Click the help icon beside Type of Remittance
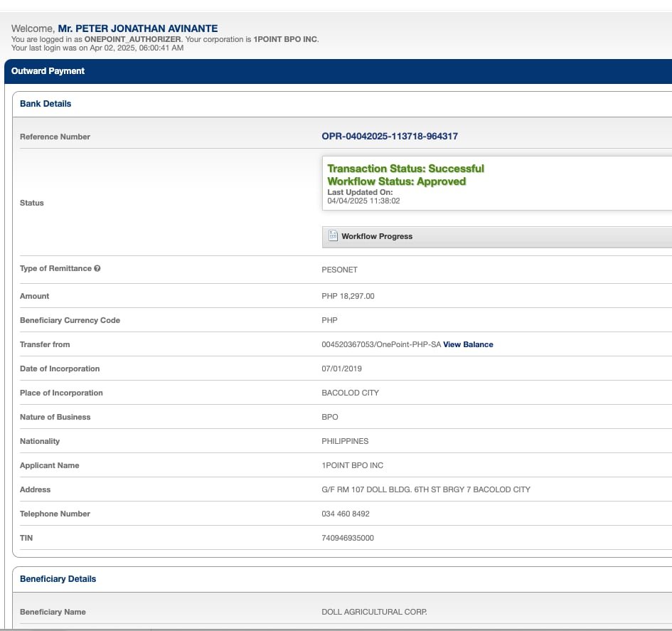Screen dimensions: 672x631 coord(97,269)
